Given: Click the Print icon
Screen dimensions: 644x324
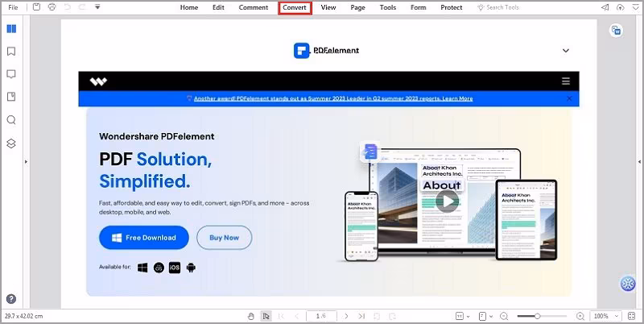Looking at the screenshot, I should [52, 6].
